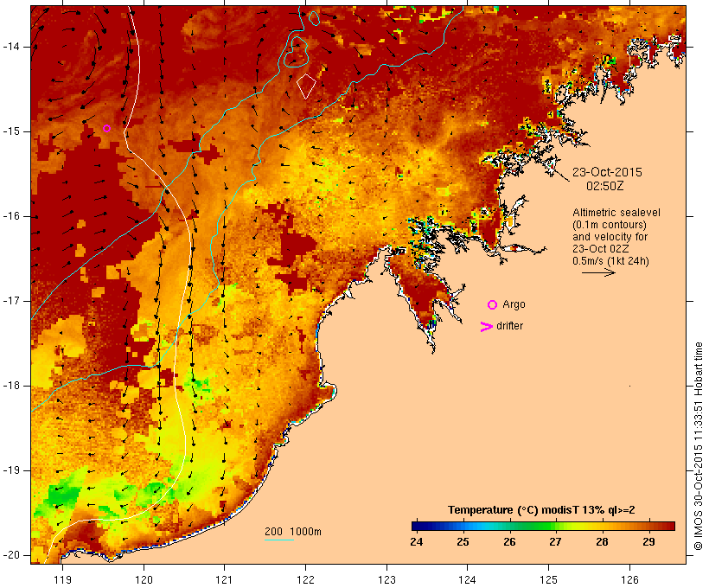709x588 pixels.
Task: Click the '-20' latitude axis label
Action: [11, 555]
